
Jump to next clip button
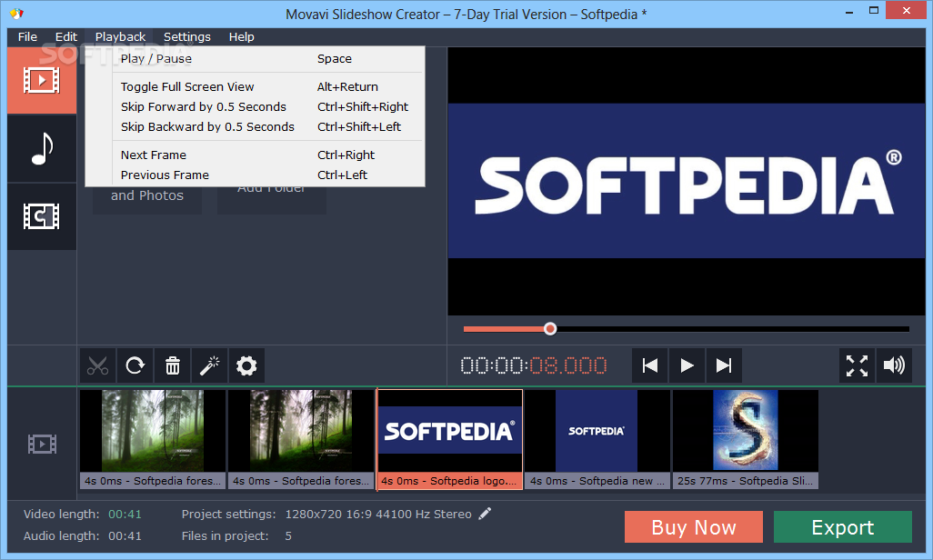(x=724, y=365)
